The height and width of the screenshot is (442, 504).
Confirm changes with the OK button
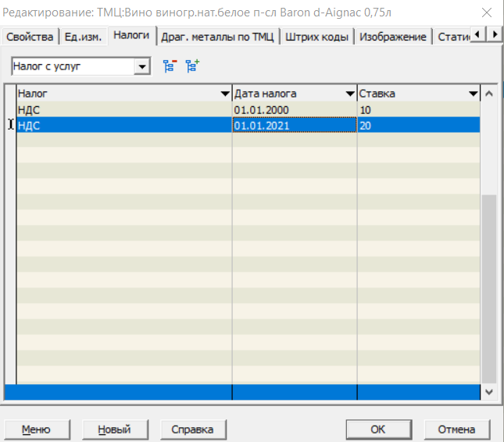pos(378,430)
